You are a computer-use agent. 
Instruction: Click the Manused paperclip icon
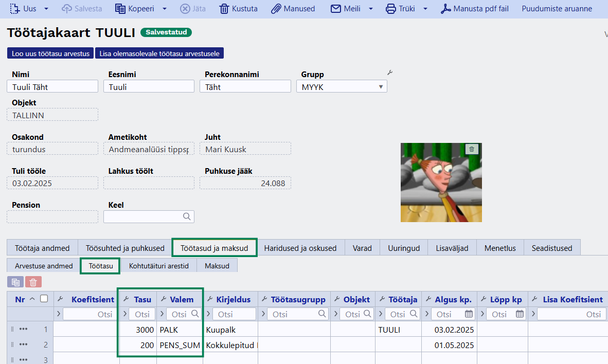pyautogui.click(x=276, y=9)
